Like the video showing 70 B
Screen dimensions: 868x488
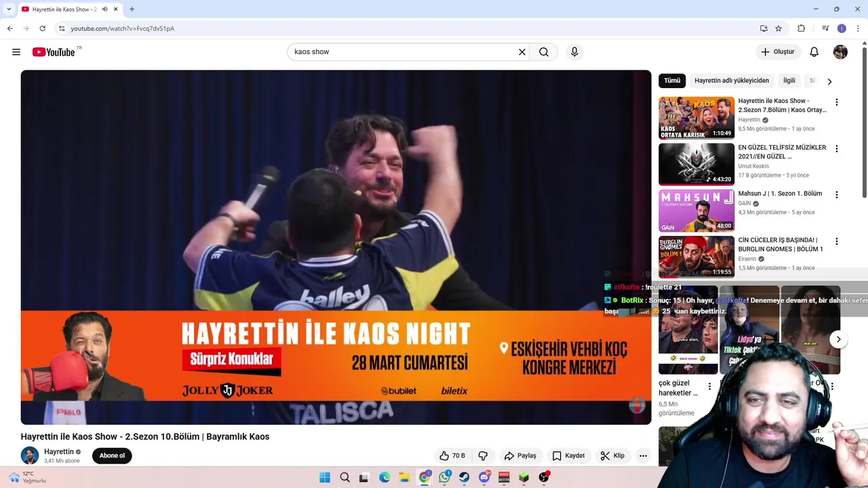tap(452, 455)
